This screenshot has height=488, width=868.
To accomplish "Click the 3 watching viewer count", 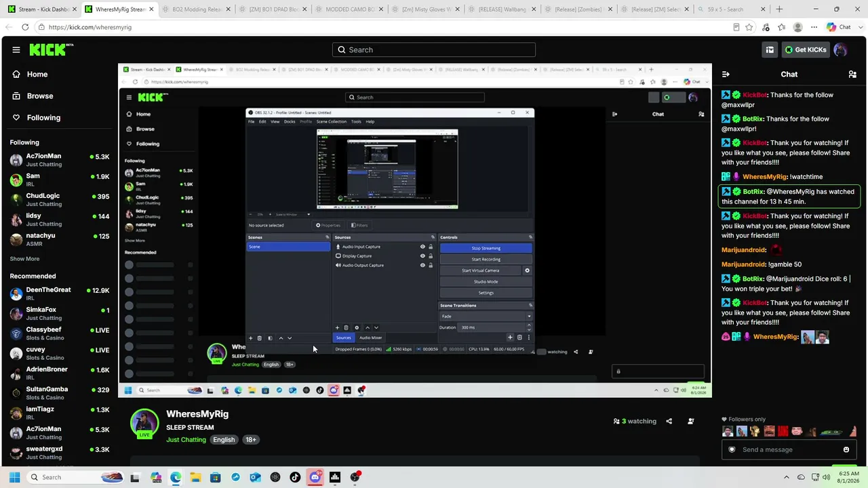I will (635, 421).
